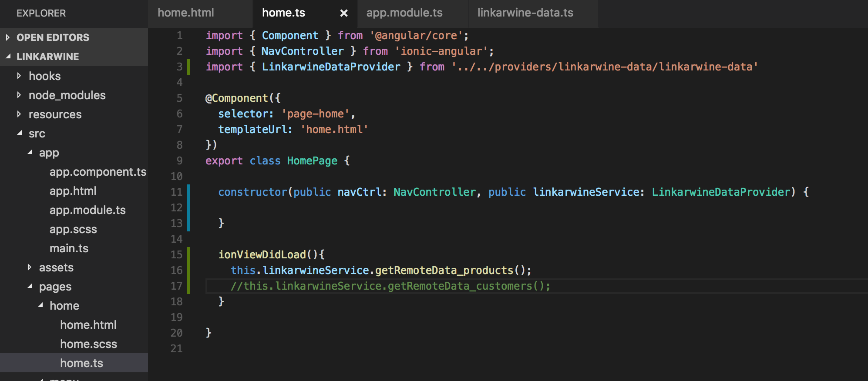Viewport: 868px width, 381px height.
Task: Collapse the src folder arrow
Action: [19, 133]
